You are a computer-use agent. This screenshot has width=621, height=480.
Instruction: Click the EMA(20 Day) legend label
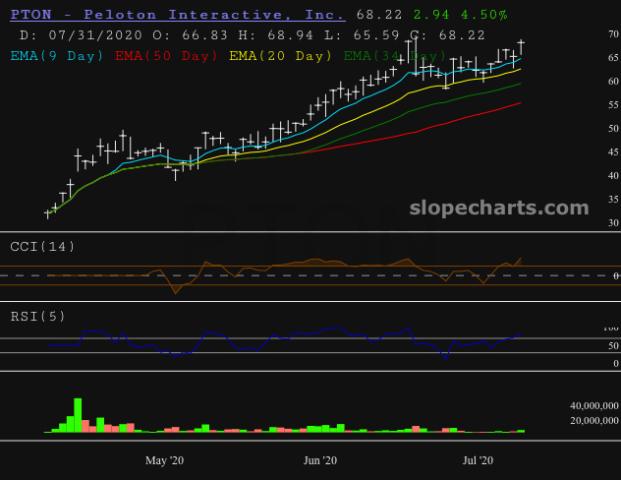280,55
